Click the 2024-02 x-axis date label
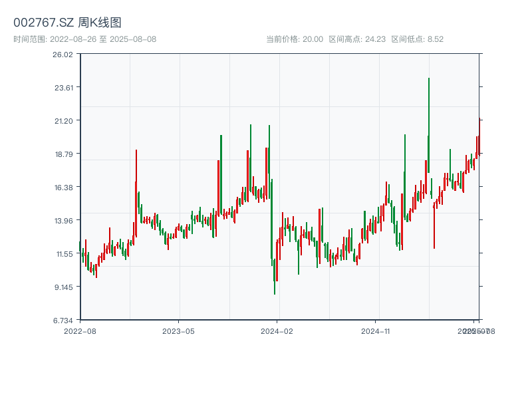Image resolution: width=532 pixels, height=399 pixels. [277, 331]
